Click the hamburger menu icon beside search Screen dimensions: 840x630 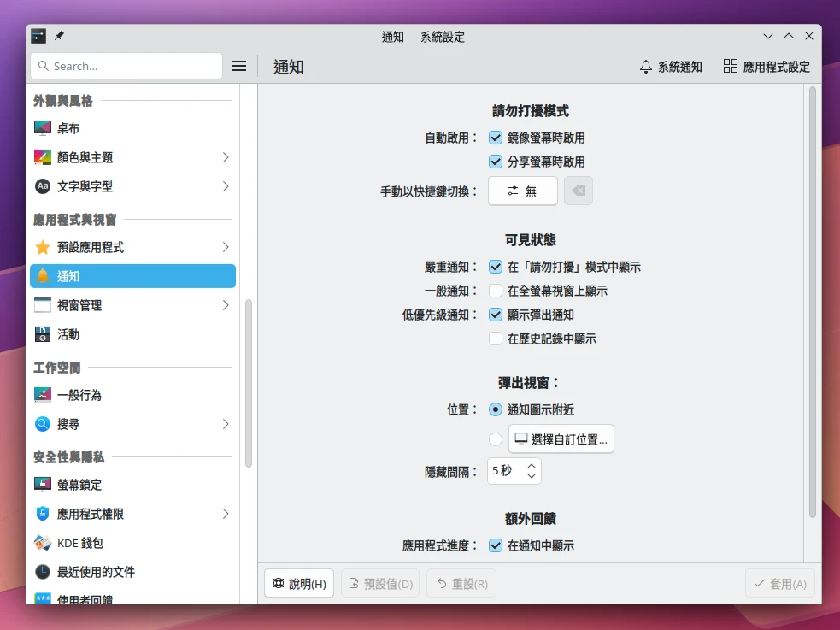pos(239,66)
